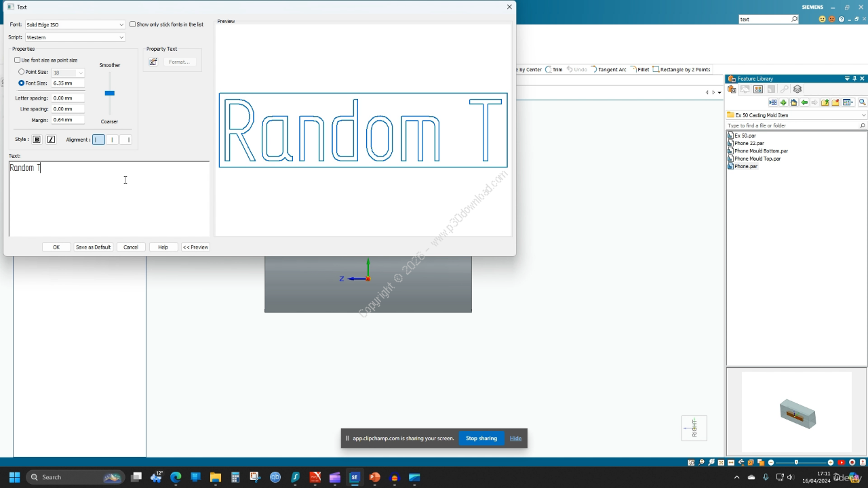This screenshot has height=488, width=868.
Task: Click the Save as Default button
Action: [93, 247]
